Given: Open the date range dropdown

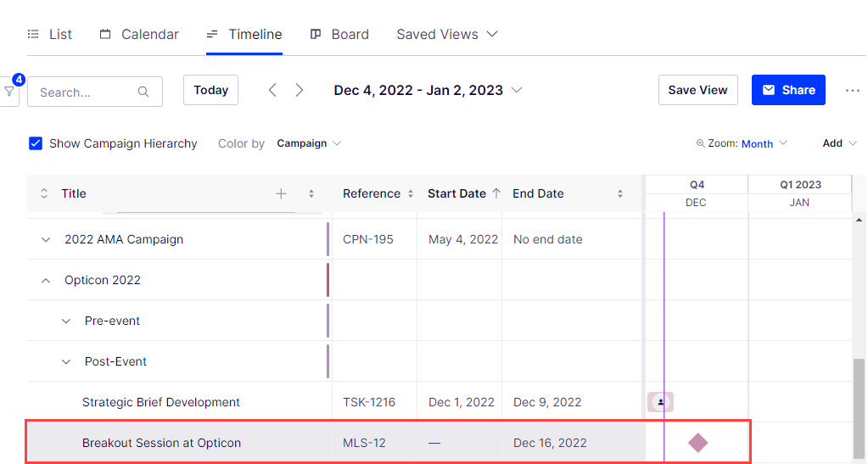Looking at the screenshot, I should point(517,90).
